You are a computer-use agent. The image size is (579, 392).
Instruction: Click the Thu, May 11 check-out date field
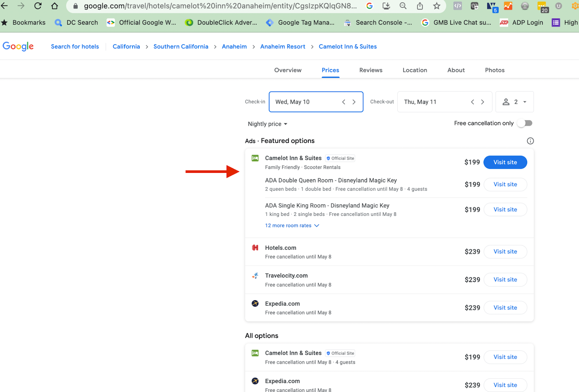click(x=445, y=102)
